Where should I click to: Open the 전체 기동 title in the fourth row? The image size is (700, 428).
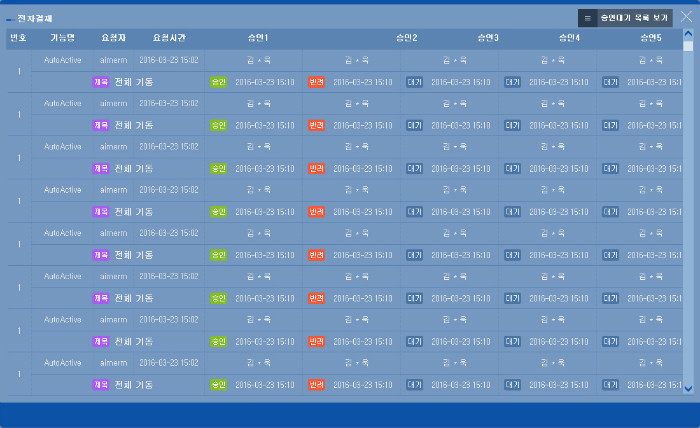[133, 212]
